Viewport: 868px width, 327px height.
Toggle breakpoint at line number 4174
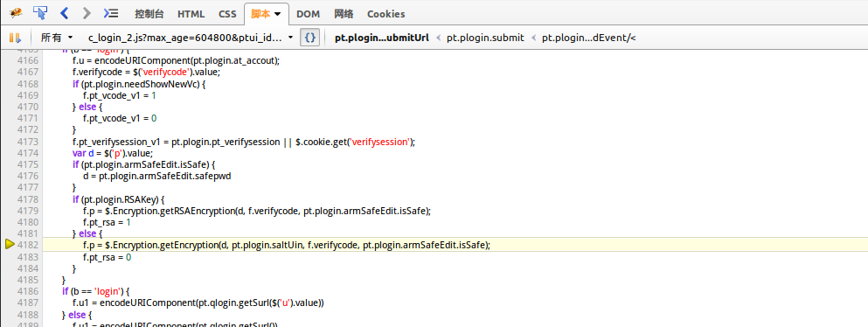point(28,153)
